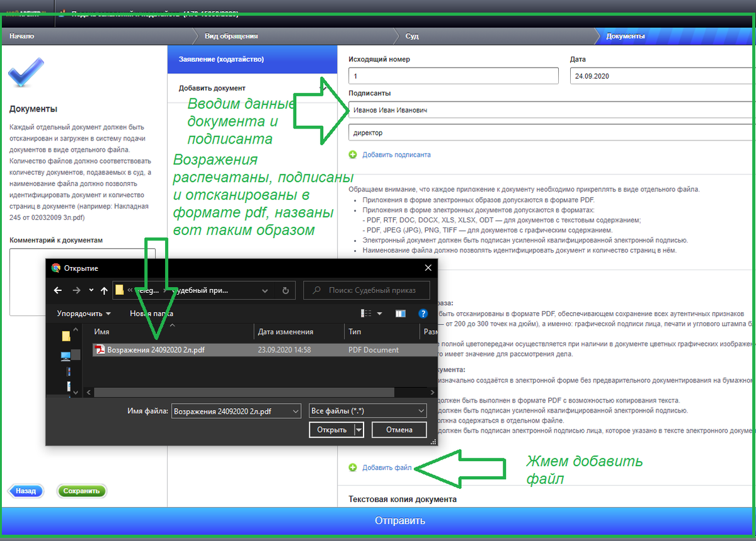Click green plus icon beside Добавить файл
This screenshot has width=756, height=541.
pos(353,467)
